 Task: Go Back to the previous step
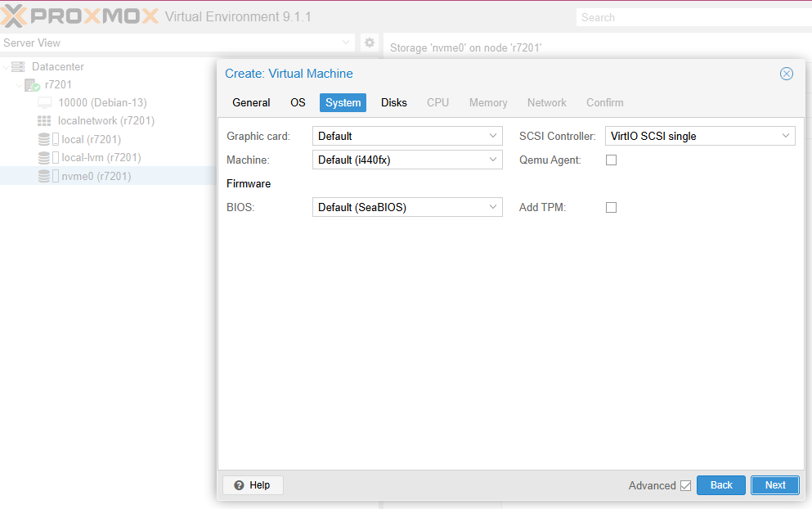720,485
